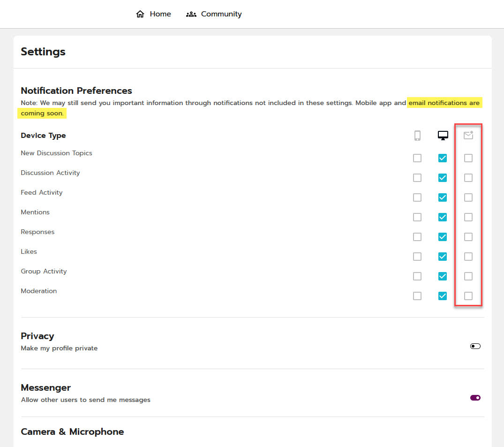Click the 'Make my profile private' text
The width and height of the screenshot is (504, 447).
pos(59,349)
